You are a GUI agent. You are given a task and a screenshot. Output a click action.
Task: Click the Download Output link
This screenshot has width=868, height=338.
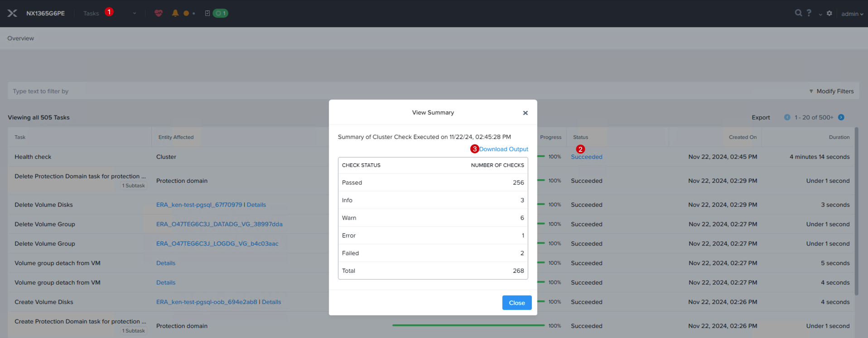point(504,149)
